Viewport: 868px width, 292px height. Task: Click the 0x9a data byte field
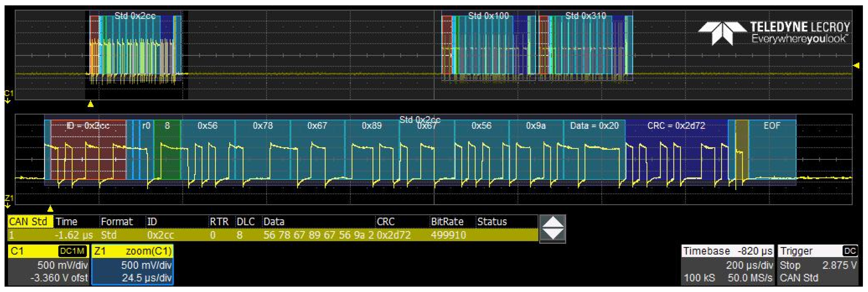[x=536, y=149]
